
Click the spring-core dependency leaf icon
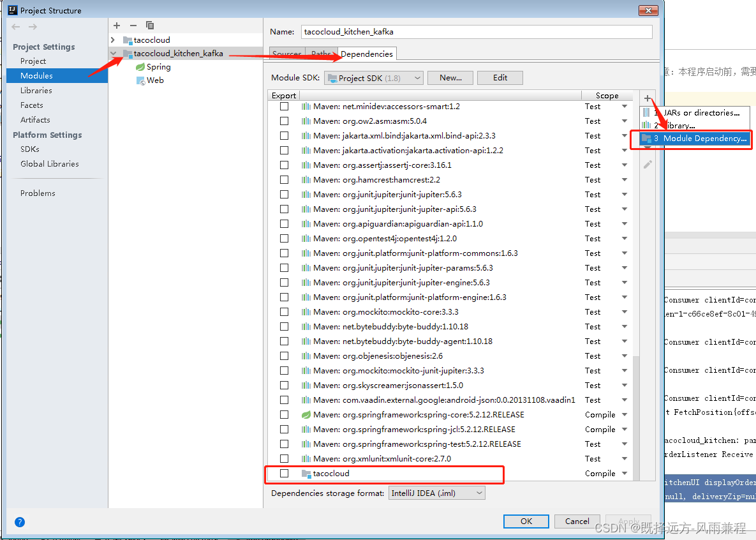(306, 414)
